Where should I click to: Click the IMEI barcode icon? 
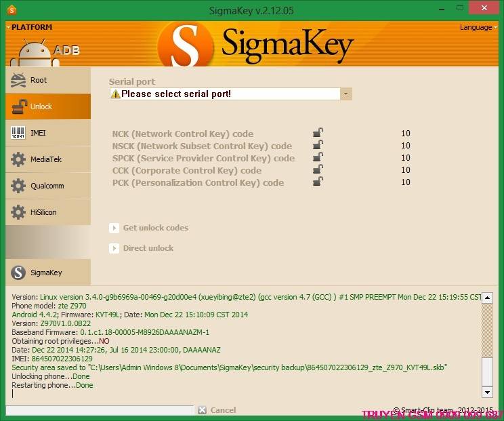coord(18,133)
